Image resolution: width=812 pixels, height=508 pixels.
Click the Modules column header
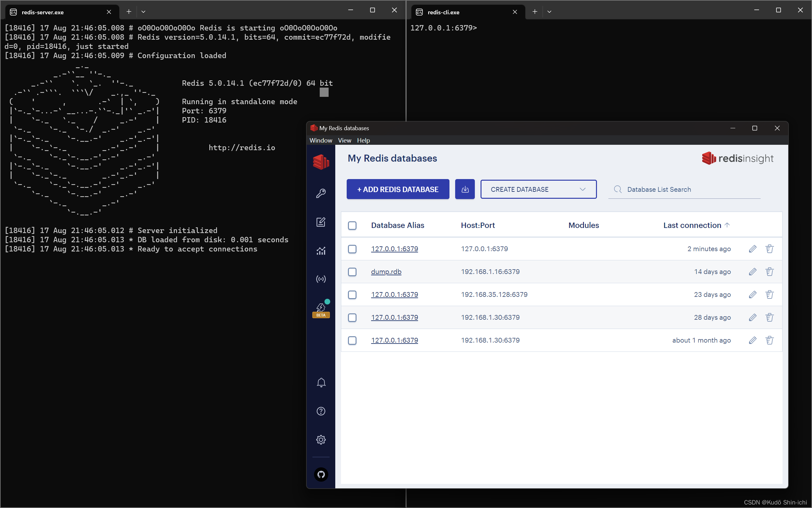click(584, 225)
